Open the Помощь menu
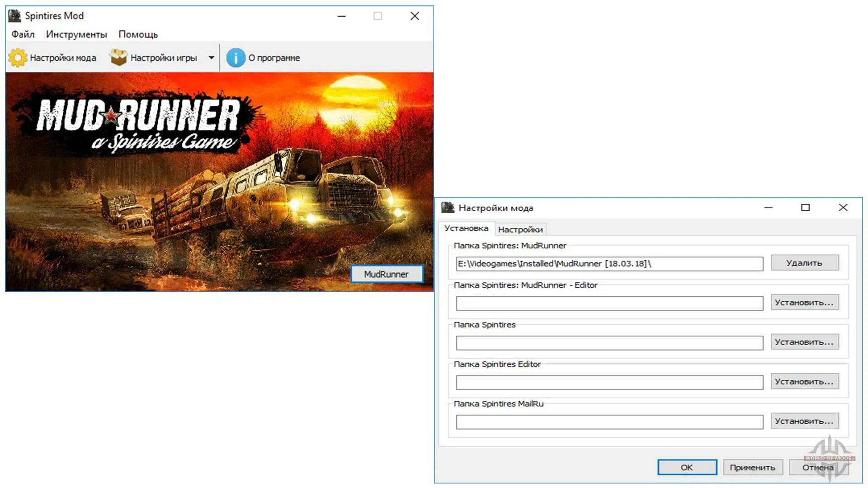868x488 pixels. point(138,34)
